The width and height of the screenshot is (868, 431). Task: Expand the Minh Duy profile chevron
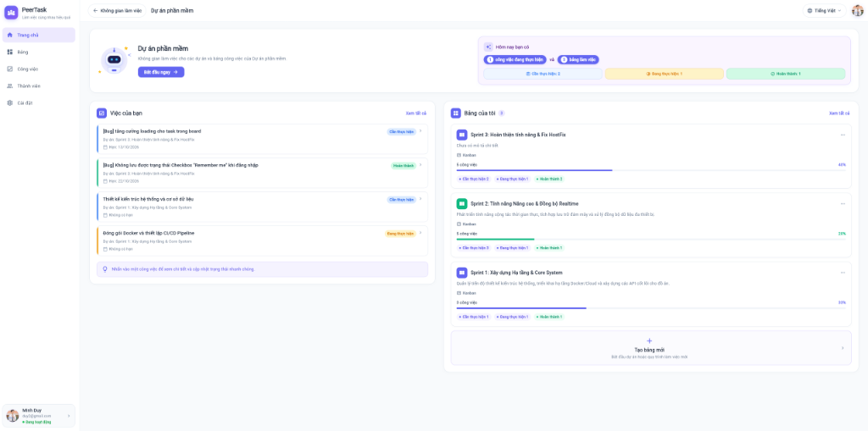(69, 416)
